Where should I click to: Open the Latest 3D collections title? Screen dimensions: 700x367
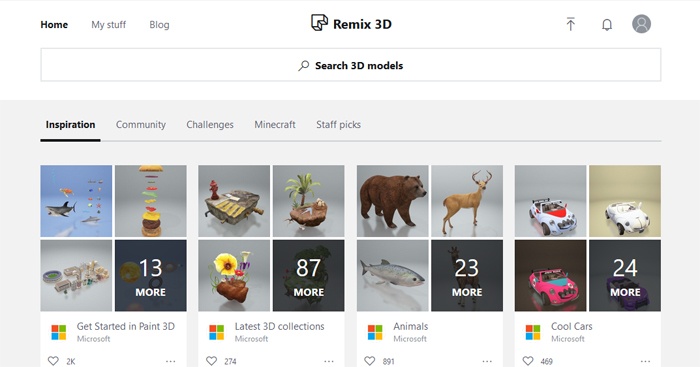coord(279,326)
